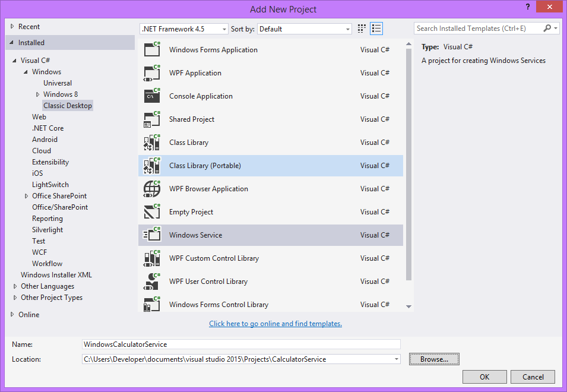
Task: Click the Browse button
Action: click(434, 359)
